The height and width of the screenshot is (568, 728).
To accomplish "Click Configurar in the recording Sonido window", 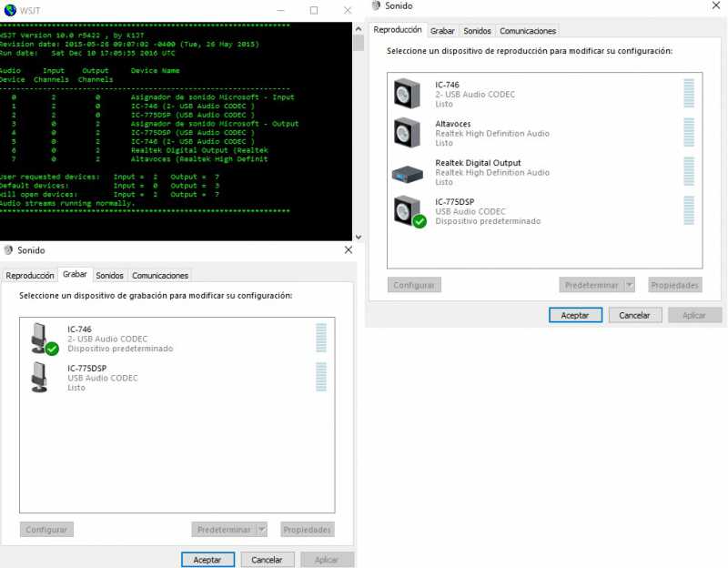I will coord(46,530).
